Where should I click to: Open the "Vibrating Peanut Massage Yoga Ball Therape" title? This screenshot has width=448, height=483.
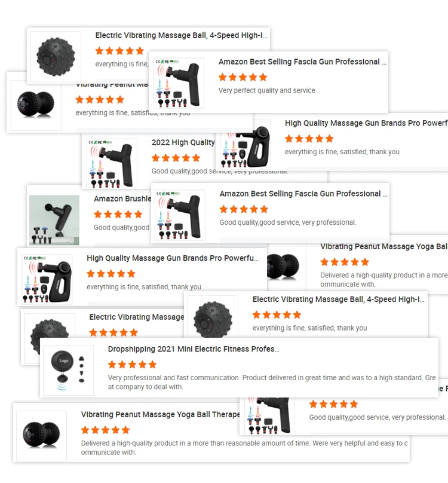click(160, 415)
